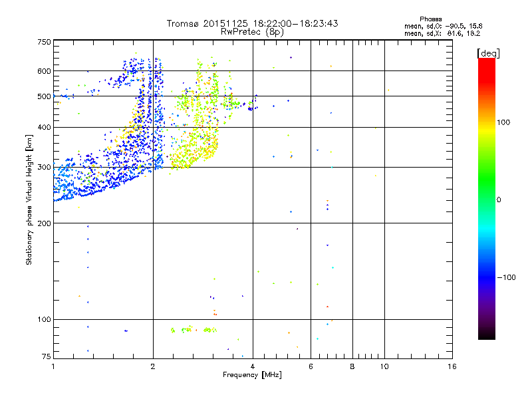Click the 'Phases' header text

coord(430,19)
